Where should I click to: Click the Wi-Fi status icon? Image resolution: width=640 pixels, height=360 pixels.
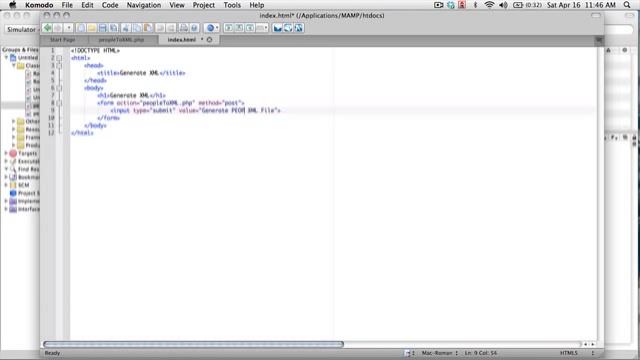click(489, 5)
